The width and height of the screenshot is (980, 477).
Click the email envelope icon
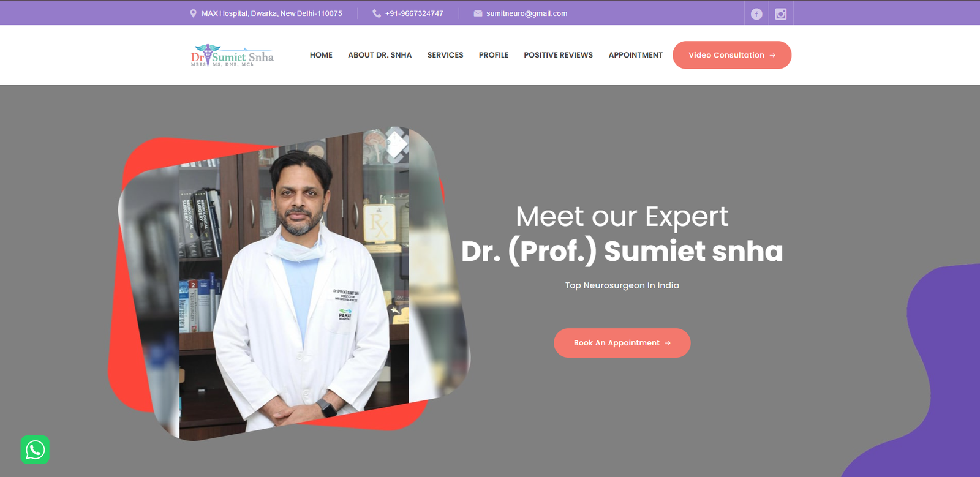478,13
